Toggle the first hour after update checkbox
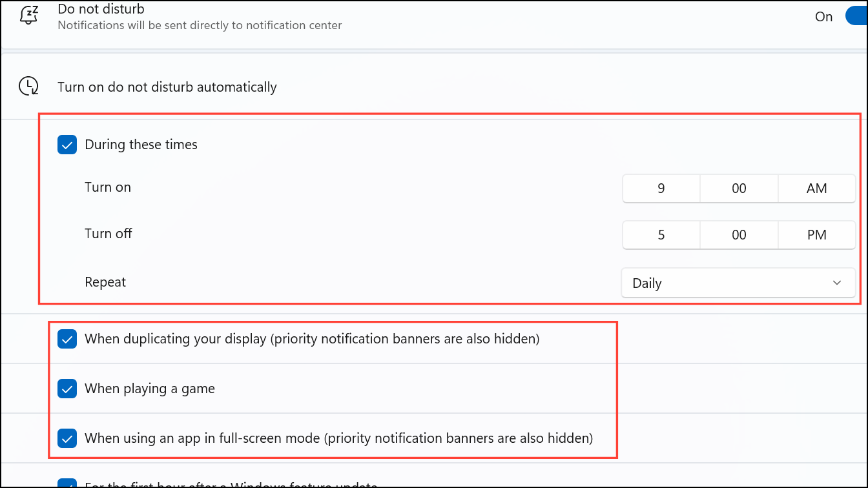This screenshot has height=488, width=868. pos(67,483)
